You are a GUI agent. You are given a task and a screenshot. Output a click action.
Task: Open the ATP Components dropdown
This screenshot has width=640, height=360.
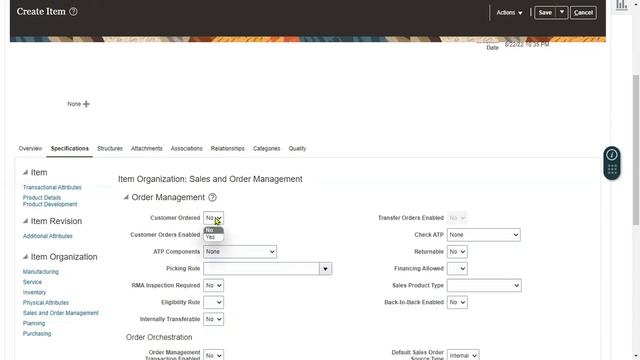click(240, 252)
